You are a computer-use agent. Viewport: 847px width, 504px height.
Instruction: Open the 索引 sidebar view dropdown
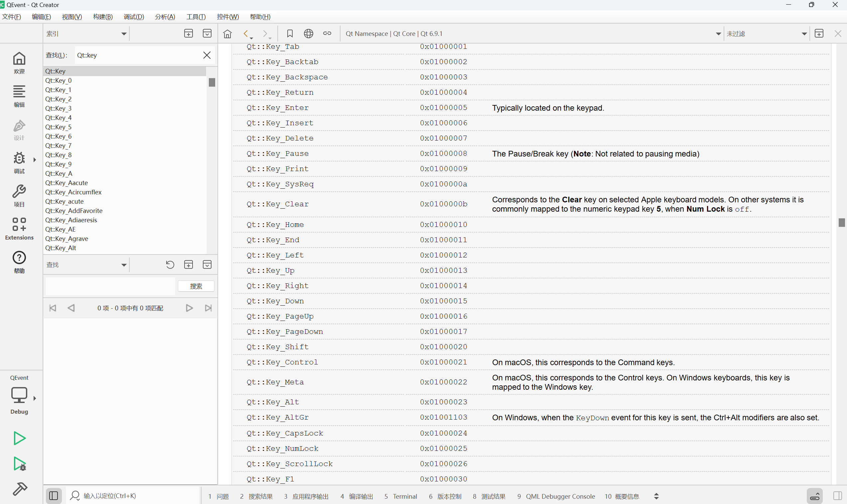124,34
